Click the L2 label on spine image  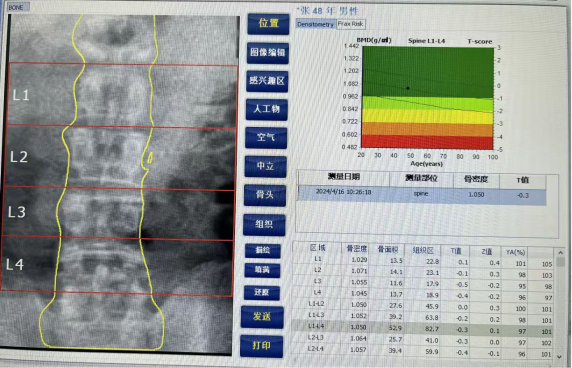point(19,157)
